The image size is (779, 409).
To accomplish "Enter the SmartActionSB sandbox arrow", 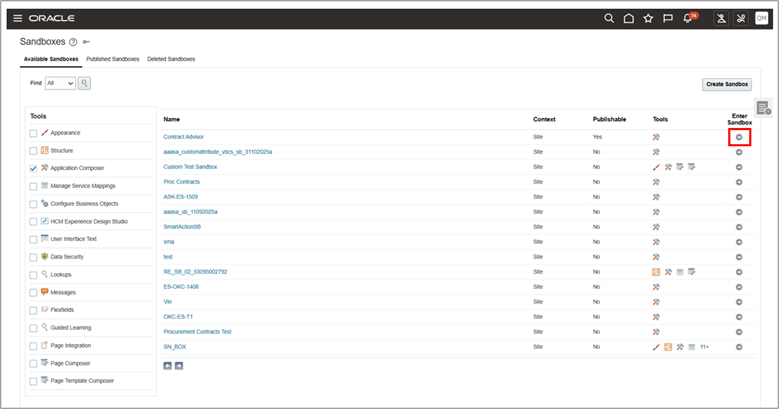I will [x=739, y=227].
